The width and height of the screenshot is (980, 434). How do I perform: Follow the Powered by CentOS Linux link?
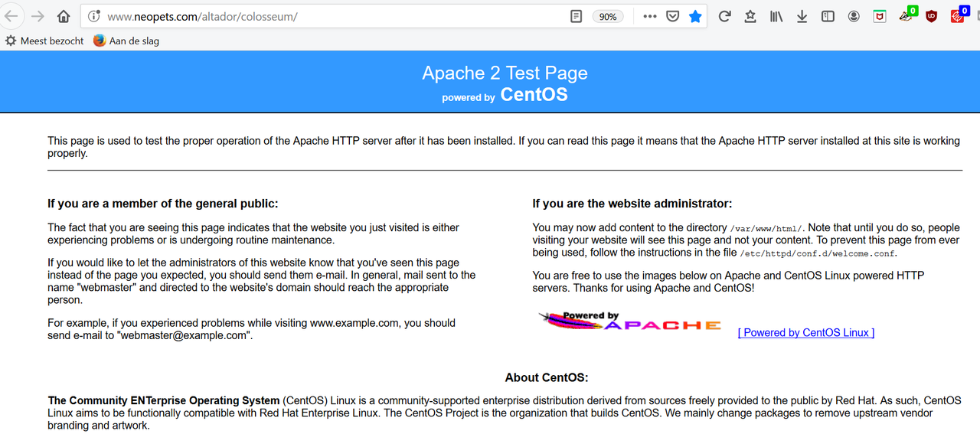coord(806,332)
